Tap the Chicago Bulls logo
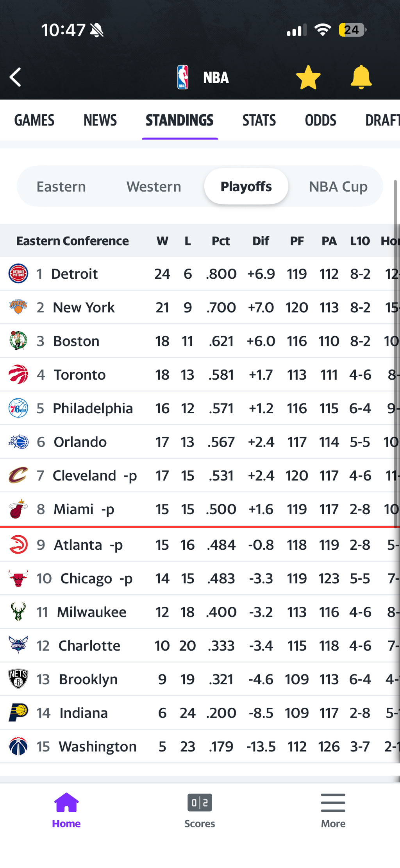Image resolution: width=400 pixels, height=868 pixels. (x=18, y=578)
